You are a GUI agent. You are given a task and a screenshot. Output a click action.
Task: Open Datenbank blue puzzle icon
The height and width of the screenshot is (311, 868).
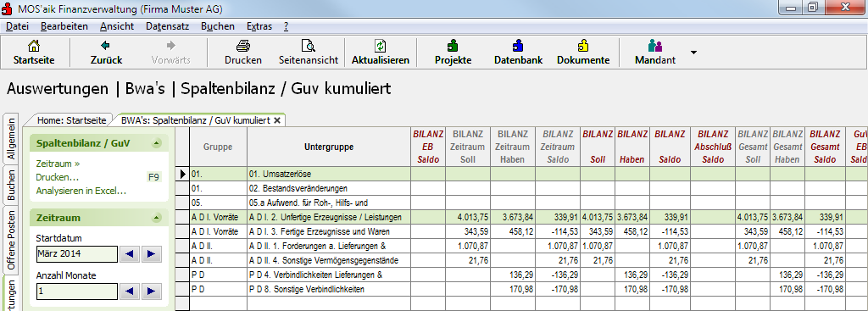coord(518,46)
